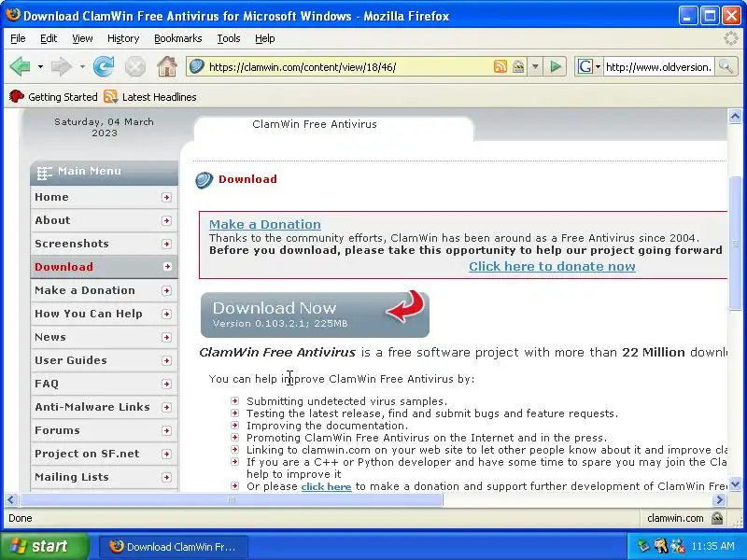The height and width of the screenshot is (560, 747).
Task: Go to the Home page icon
Action: (x=167, y=66)
